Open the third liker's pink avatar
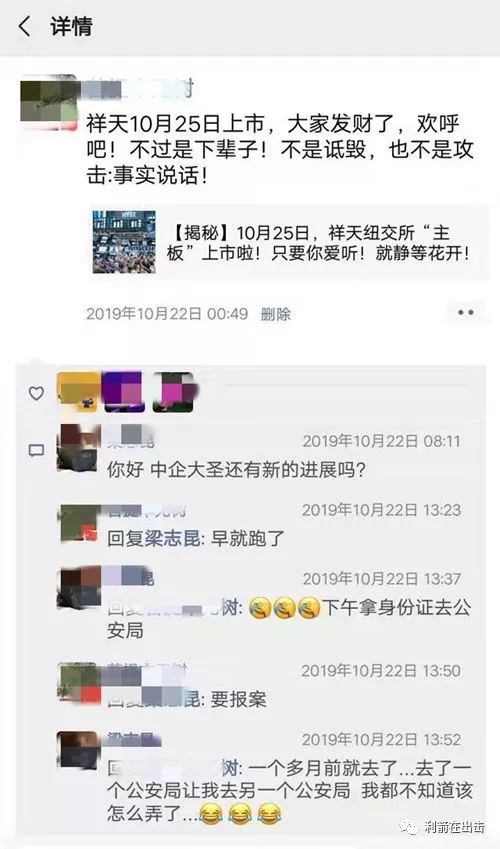The height and width of the screenshot is (849, 500). 173,392
